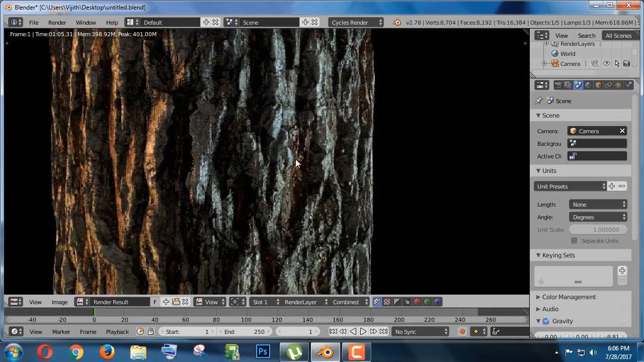
Task: Open the Help menu
Action: [x=112, y=22]
